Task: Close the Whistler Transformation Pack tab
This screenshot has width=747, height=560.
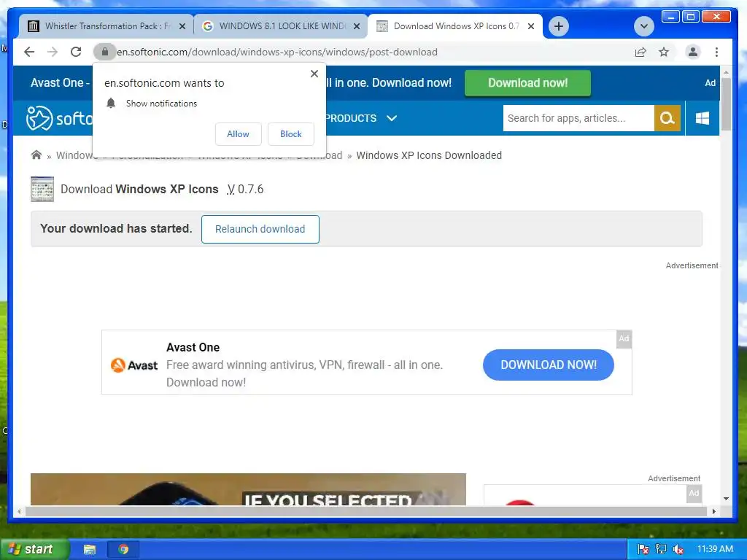Action: tap(182, 26)
